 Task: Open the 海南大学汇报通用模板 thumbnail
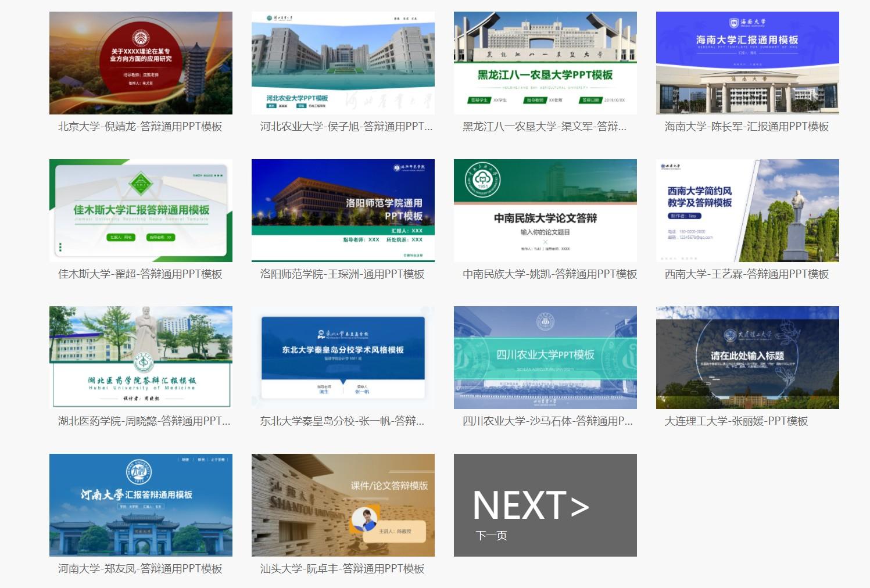(747, 63)
